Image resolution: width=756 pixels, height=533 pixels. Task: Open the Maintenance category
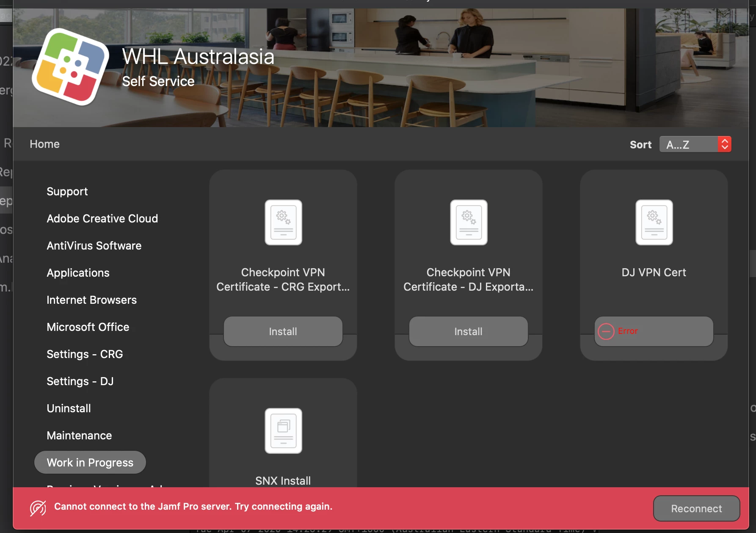point(79,436)
